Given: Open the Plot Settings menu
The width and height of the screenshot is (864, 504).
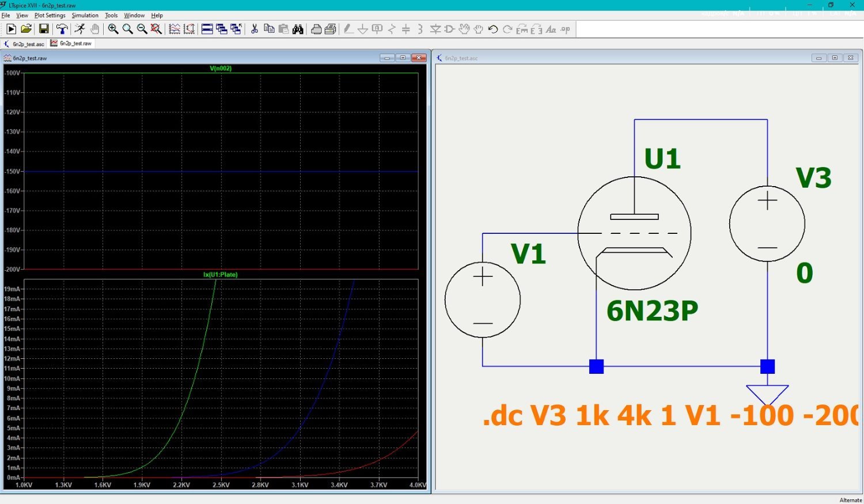Looking at the screenshot, I should pyautogui.click(x=50, y=16).
